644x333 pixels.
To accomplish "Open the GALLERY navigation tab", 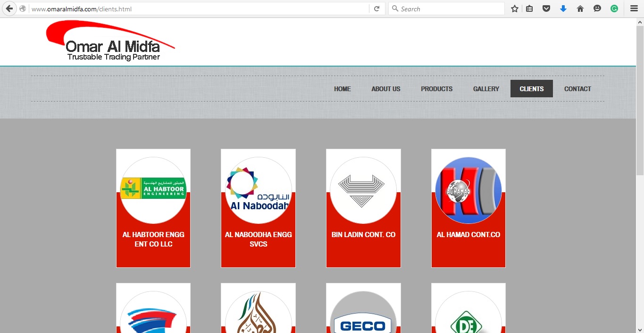I will (486, 89).
